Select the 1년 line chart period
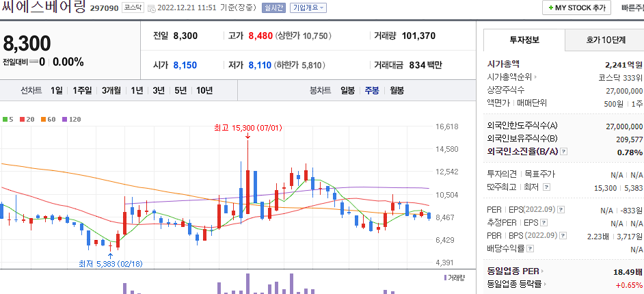 point(137,91)
